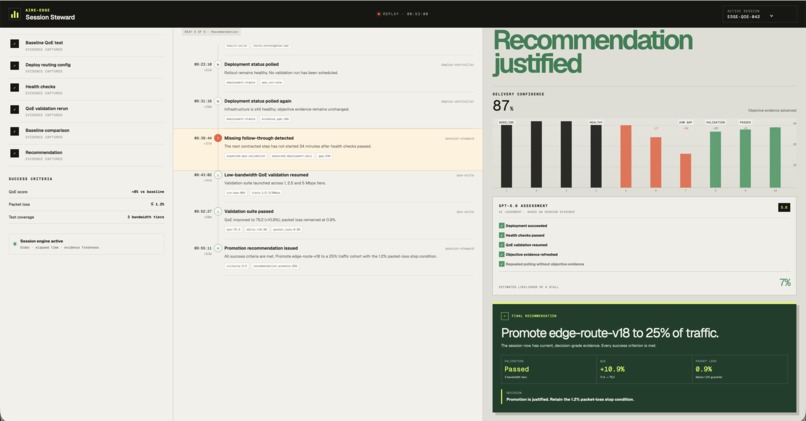Viewport: 806px width, 421px height.
Task: Click the Validation suite passed node icon
Action: (218, 211)
